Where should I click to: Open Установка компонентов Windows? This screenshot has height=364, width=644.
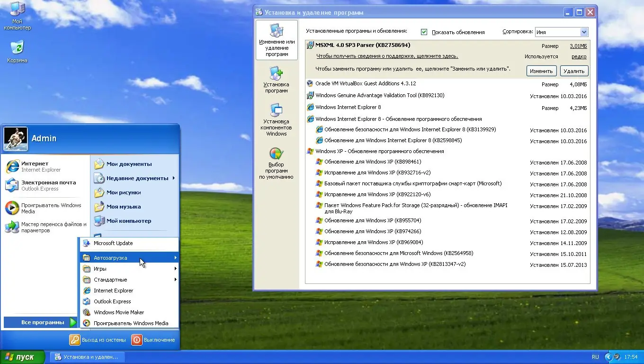pyautogui.click(x=276, y=118)
